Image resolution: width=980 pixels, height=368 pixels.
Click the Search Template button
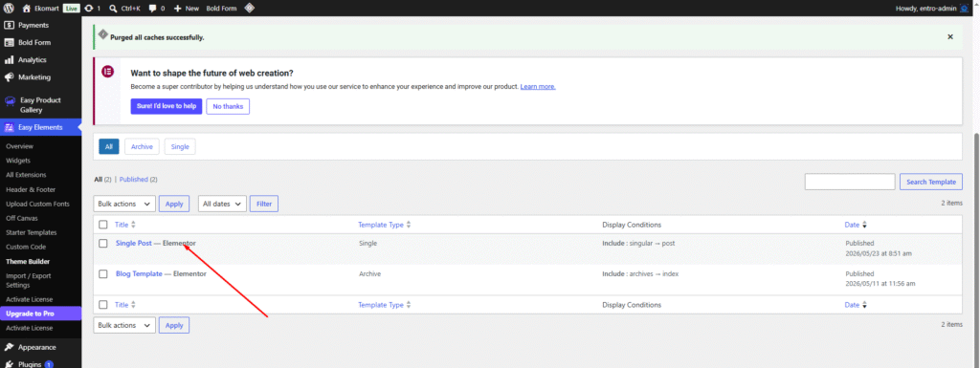(x=931, y=182)
